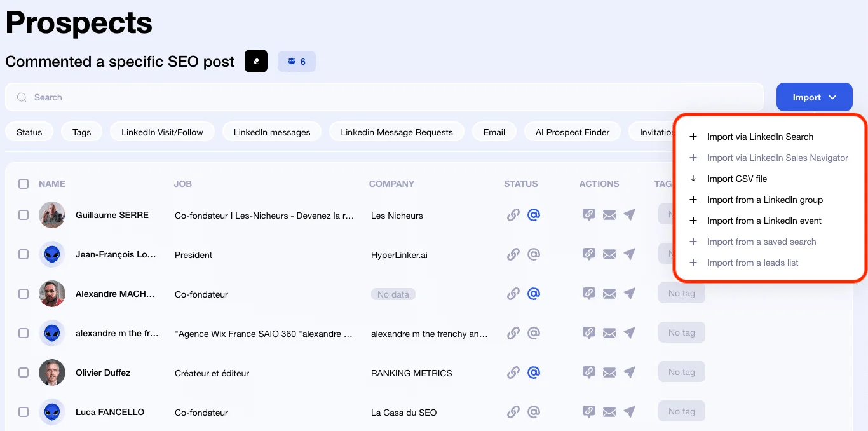Click the envelope icon for Luca FANCELLO

[609, 413]
